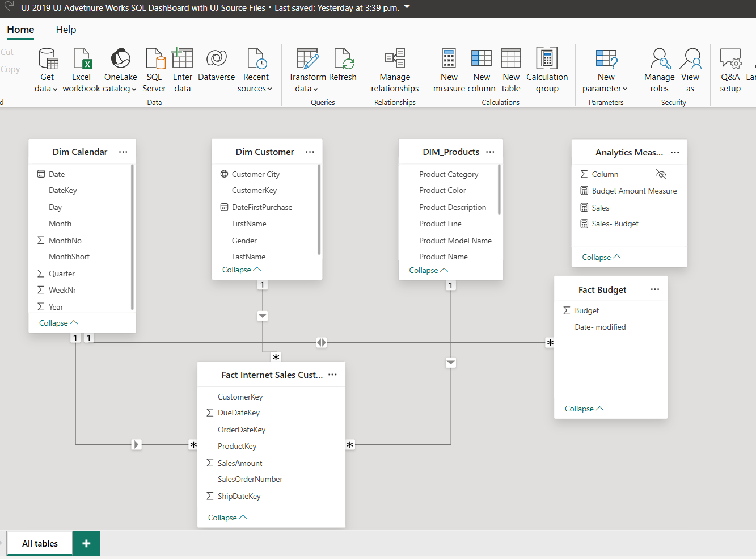Click Dim Calendar table scrollbar
Screen dimensions: 756x559
coord(132,237)
